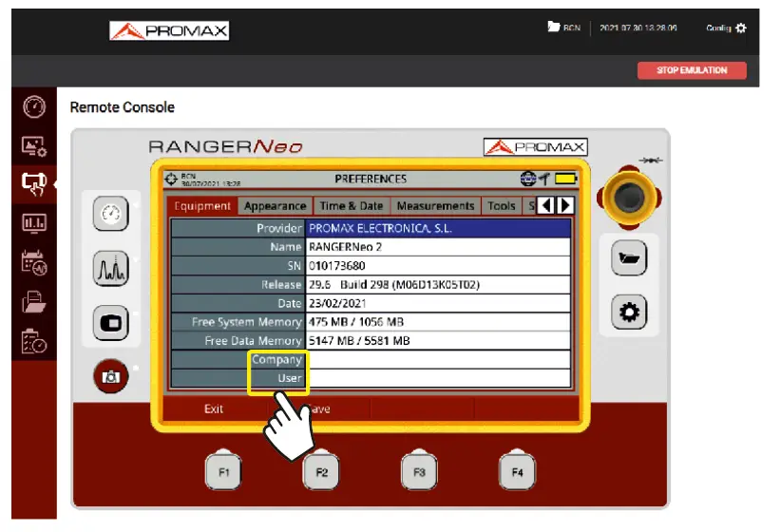781x532 pixels.
Task: Click the User label
Action: (290, 378)
